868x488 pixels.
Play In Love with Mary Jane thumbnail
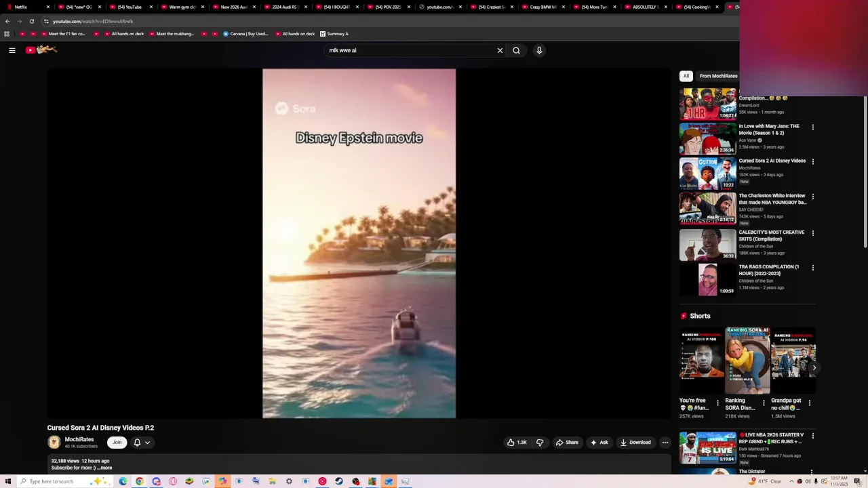point(707,138)
